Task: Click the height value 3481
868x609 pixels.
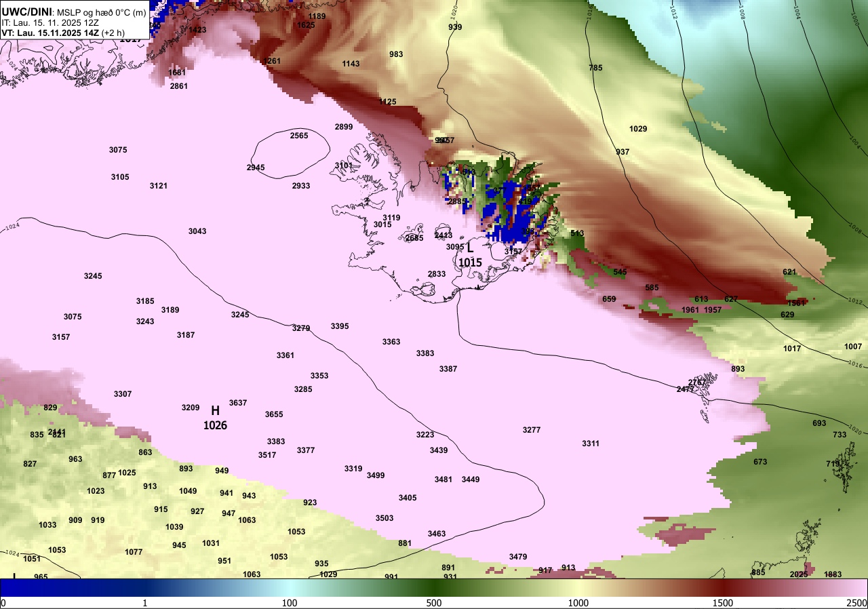Action: (443, 479)
